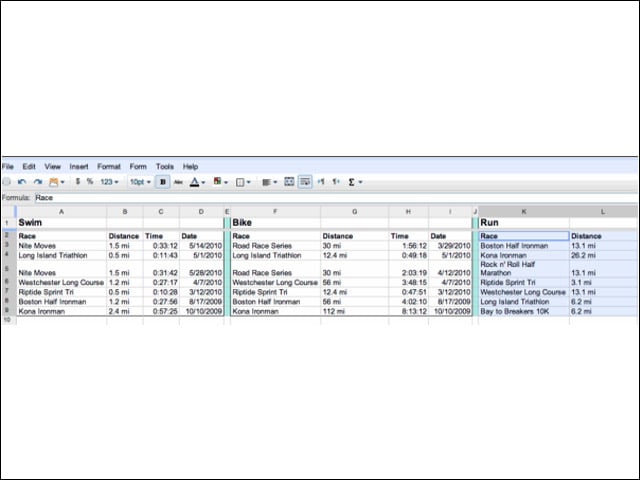Click Rock n' Roll Half Marathon cell
Screen dimensions: 640x480
(524, 269)
